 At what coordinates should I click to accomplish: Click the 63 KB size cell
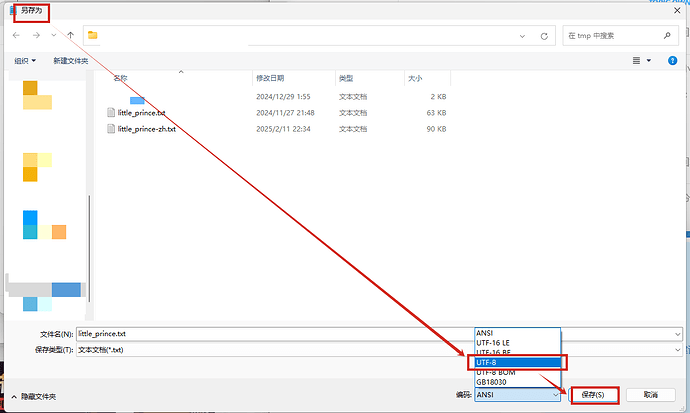point(436,113)
